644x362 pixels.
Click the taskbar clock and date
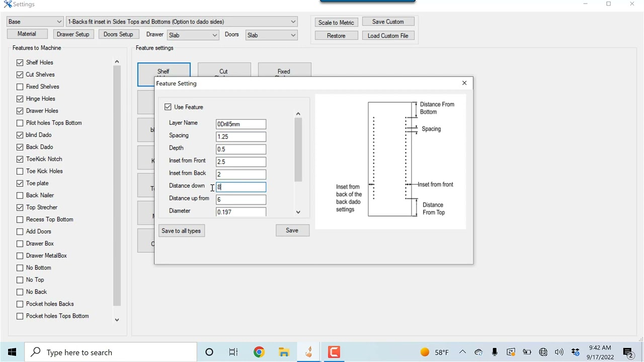600,352
